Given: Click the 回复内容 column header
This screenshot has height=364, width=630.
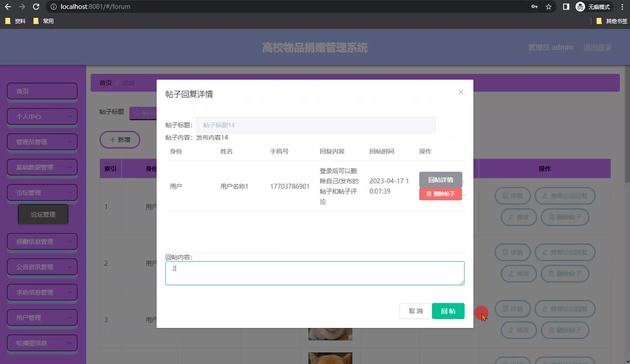Looking at the screenshot, I should pyautogui.click(x=332, y=151).
